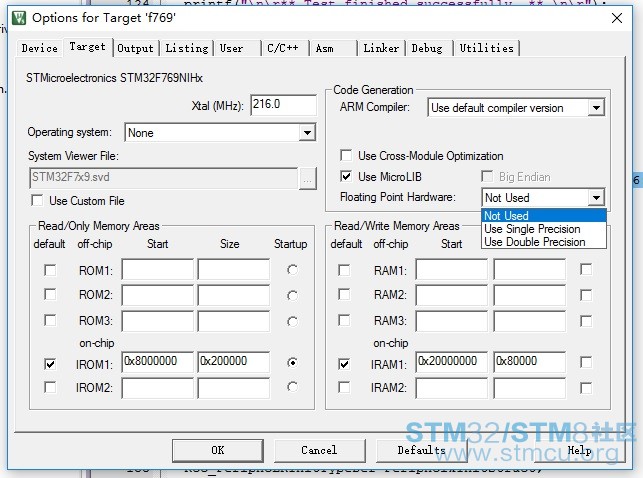Click the Floating Point Hardware dropdown arrow
Viewport: 643px width, 478px height.
pyautogui.click(x=596, y=198)
